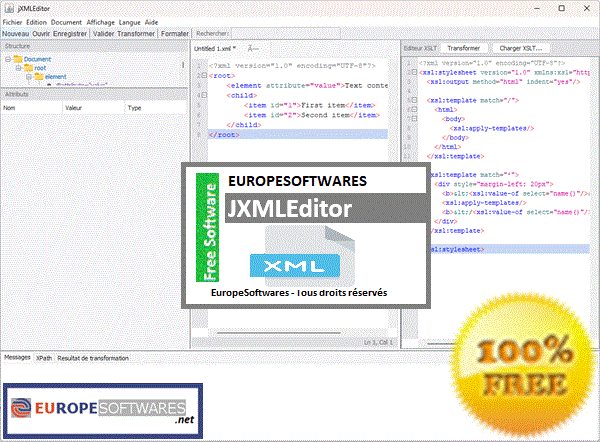Collapse xsl:template match="/" fold marker
600x442 pixels.
coord(414,100)
